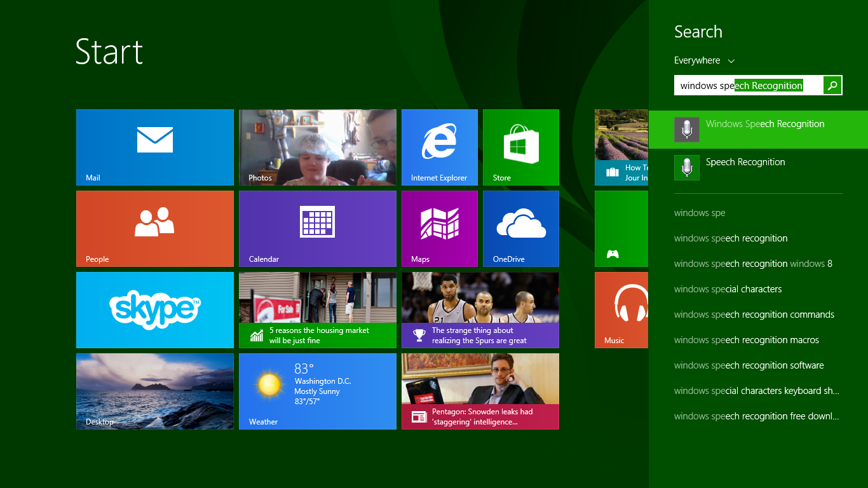Open the Maps tile
868x488 pixels.
440,229
